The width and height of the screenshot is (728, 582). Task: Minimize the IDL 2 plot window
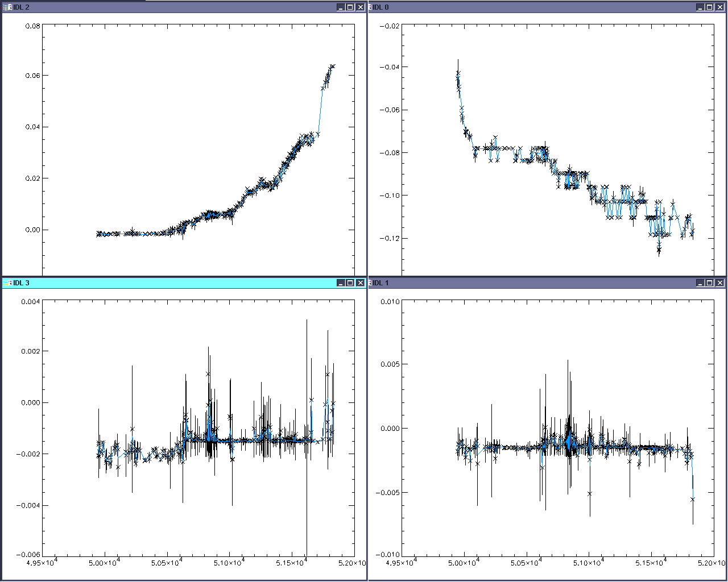[340, 7]
